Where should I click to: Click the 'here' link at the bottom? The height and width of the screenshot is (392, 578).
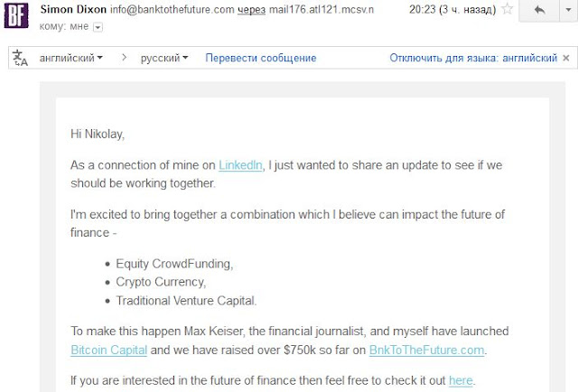coord(461,380)
